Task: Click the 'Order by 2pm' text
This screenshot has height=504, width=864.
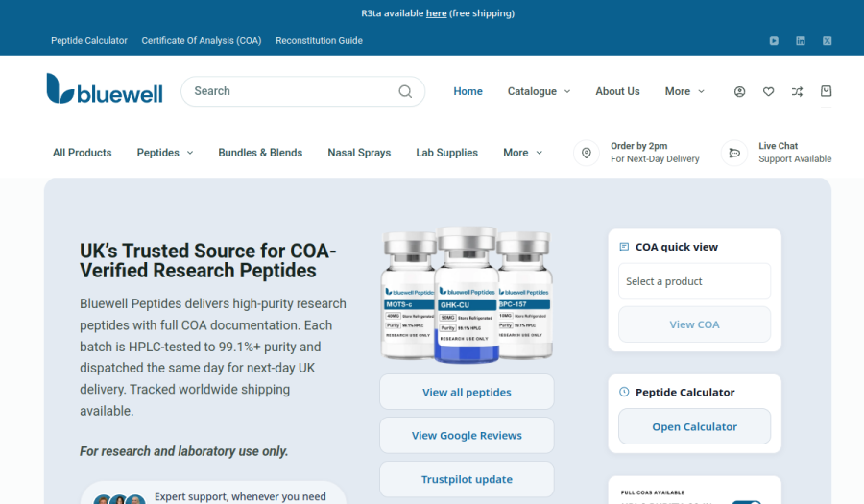Action: (639, 146)
